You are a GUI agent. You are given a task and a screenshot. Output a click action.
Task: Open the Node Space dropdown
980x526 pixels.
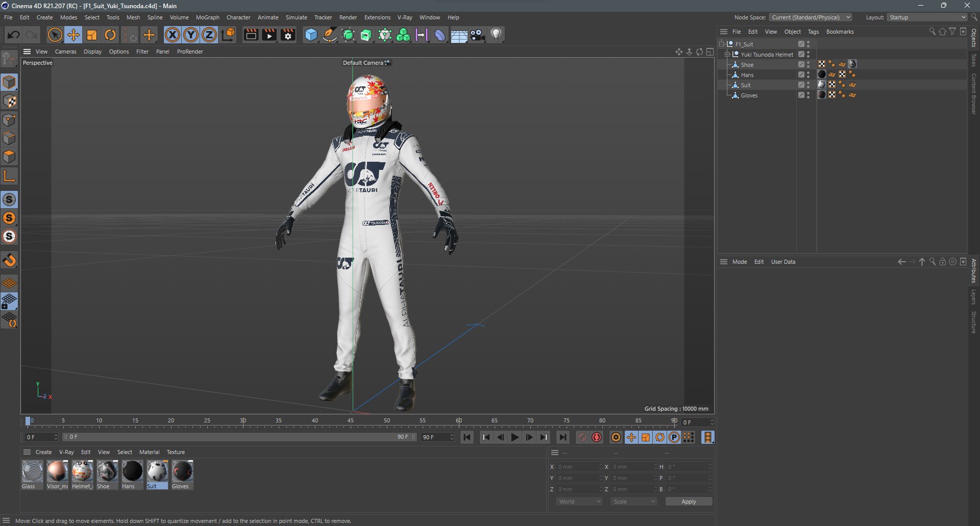click(811, 17)
